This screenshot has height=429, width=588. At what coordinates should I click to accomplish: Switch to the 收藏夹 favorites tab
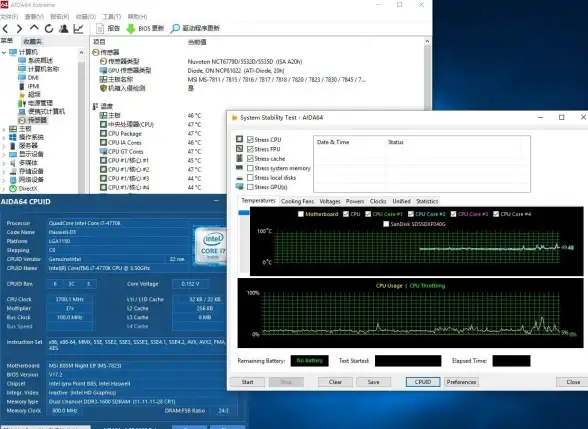click(33, 41)
